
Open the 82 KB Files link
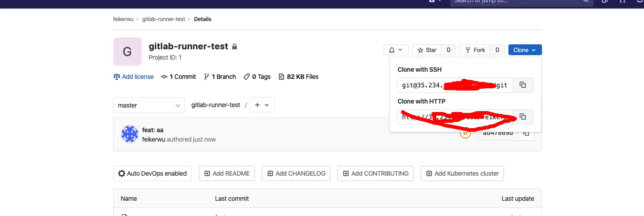point(299,77)
